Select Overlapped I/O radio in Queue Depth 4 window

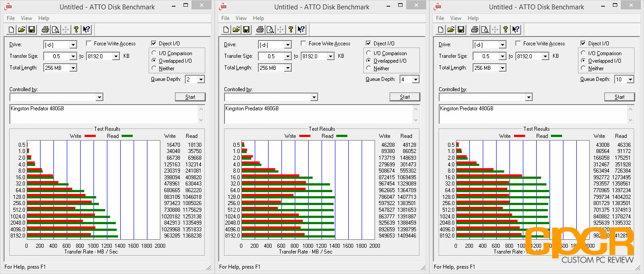point(369,61)
